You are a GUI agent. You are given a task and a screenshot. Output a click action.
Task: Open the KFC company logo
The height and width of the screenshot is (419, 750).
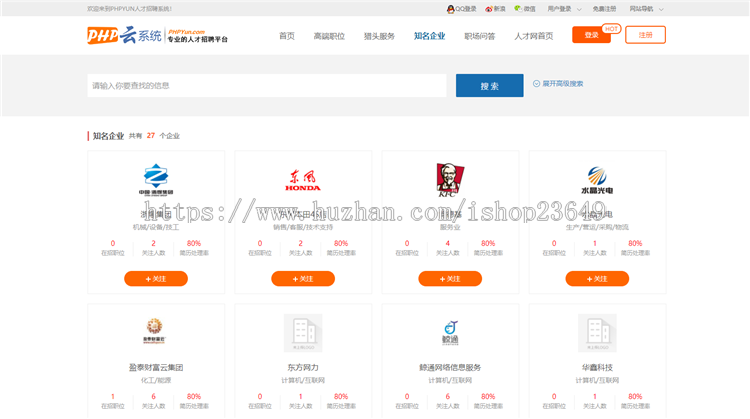[450, 180]
